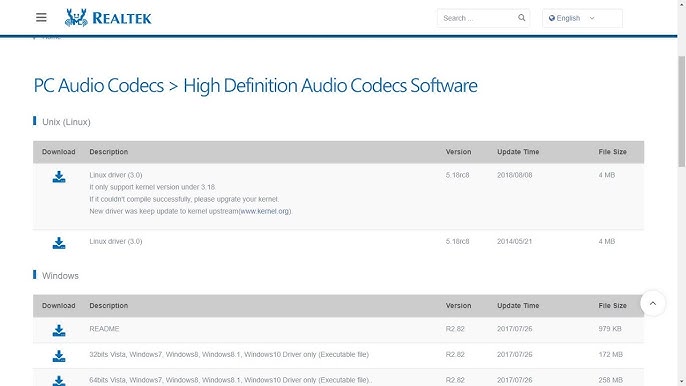Click the globe icon in language selector
Viewport: 686px width, 386px height.
[552, 18]
